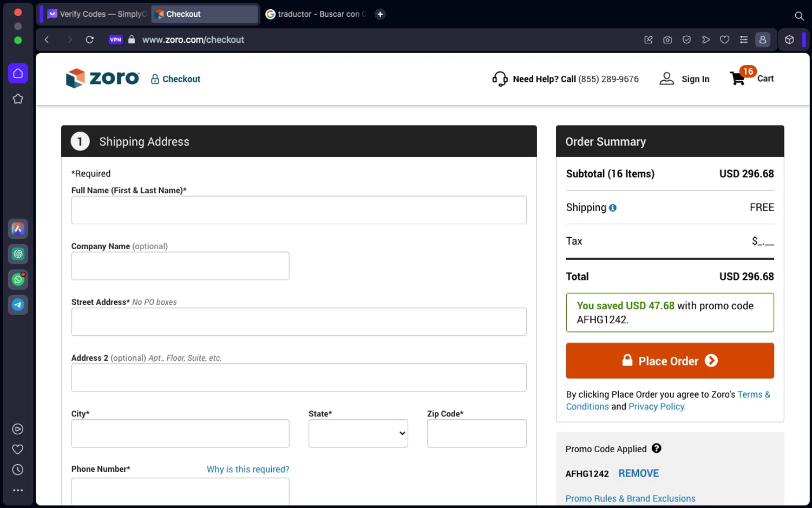Click the shipping info icon
This screenshot has height=508, width=812.
pos(613,208)
